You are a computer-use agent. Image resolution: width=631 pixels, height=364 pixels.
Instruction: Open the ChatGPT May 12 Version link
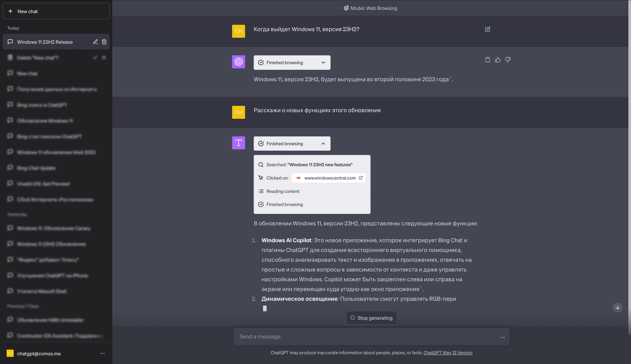click(448, 353)
